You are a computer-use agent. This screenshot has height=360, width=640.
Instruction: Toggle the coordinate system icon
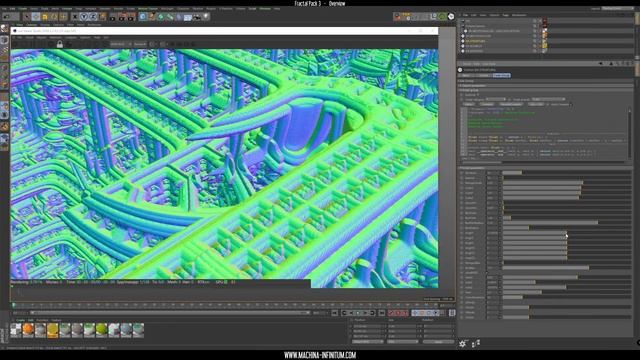tap(102, 17)
